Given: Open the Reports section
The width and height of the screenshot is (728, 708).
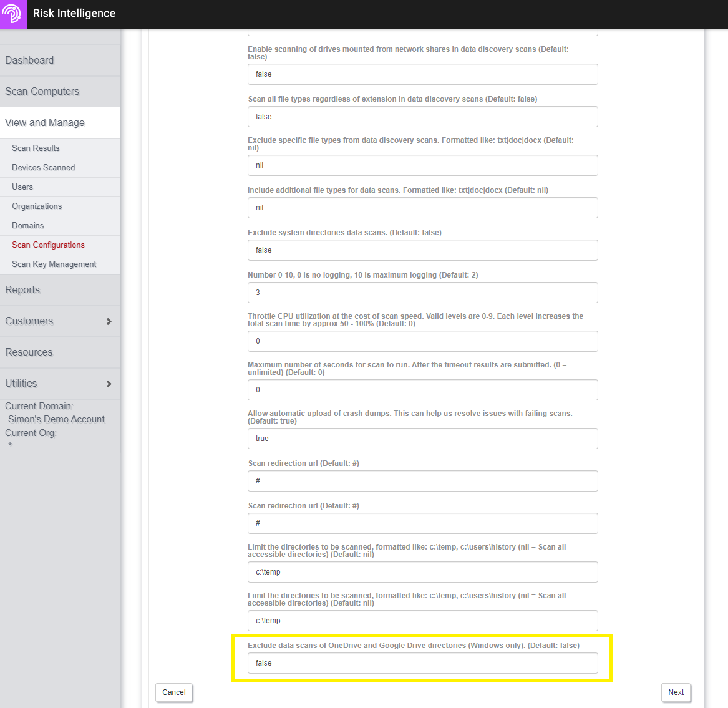Looking at the screenshot, I should point(22,290).
